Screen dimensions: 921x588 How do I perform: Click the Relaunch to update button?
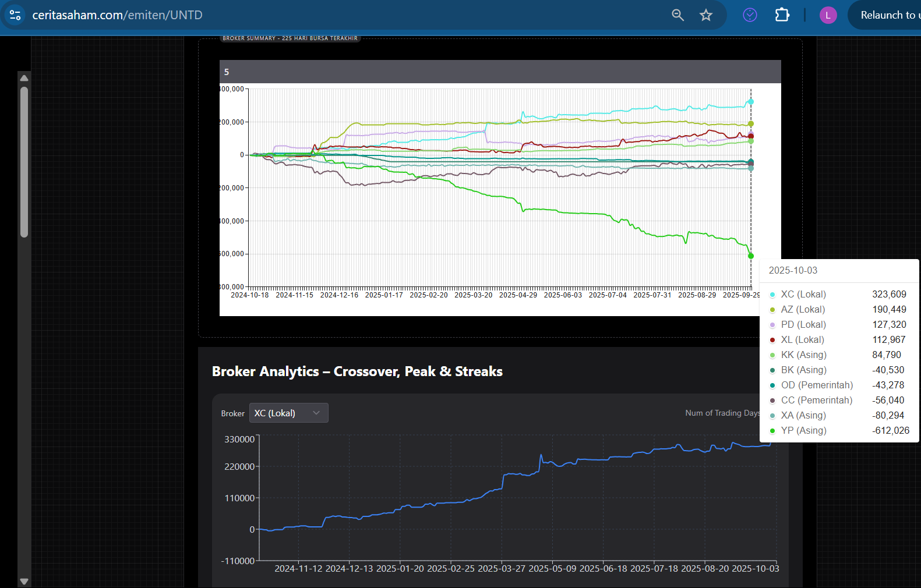point(885,15)
